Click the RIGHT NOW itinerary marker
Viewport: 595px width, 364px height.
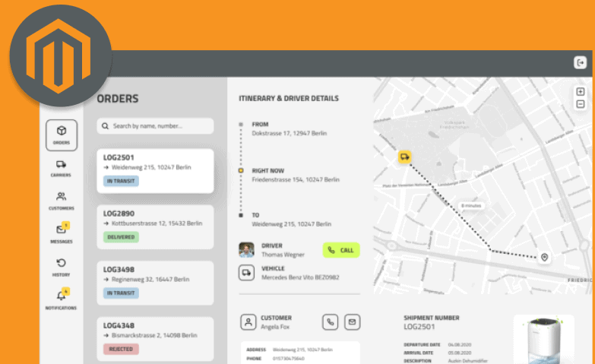pyautogui.click(x=241, y=171)
